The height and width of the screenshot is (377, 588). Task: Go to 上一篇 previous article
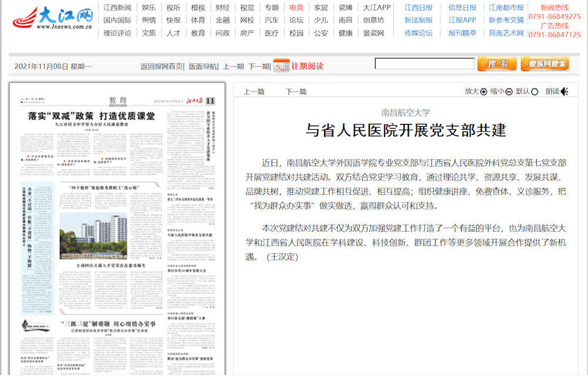(254, 92)
